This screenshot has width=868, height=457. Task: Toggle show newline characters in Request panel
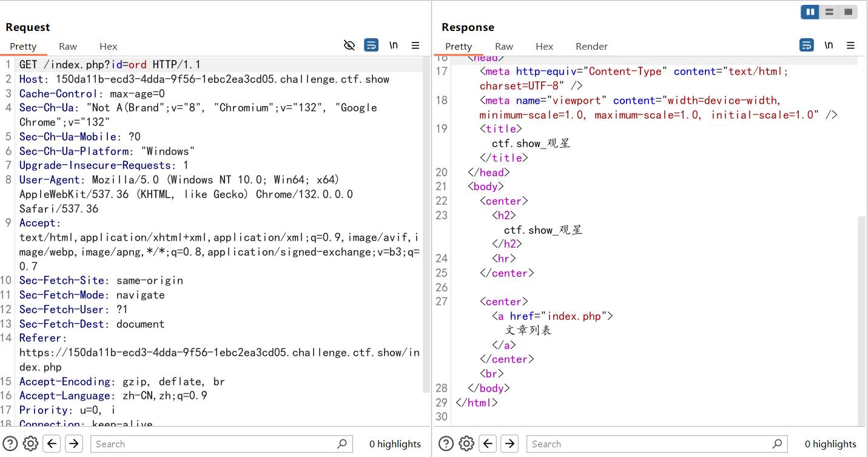[394, 45]
